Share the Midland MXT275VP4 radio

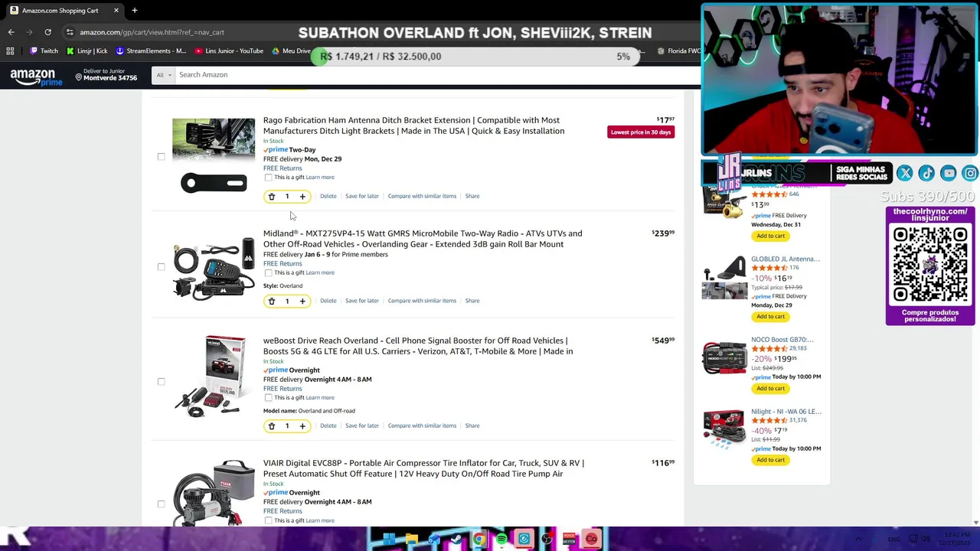click(472, 301)
